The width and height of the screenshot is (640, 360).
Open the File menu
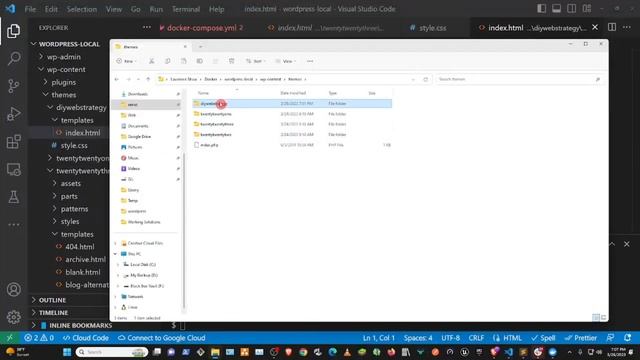click(30, 9)
